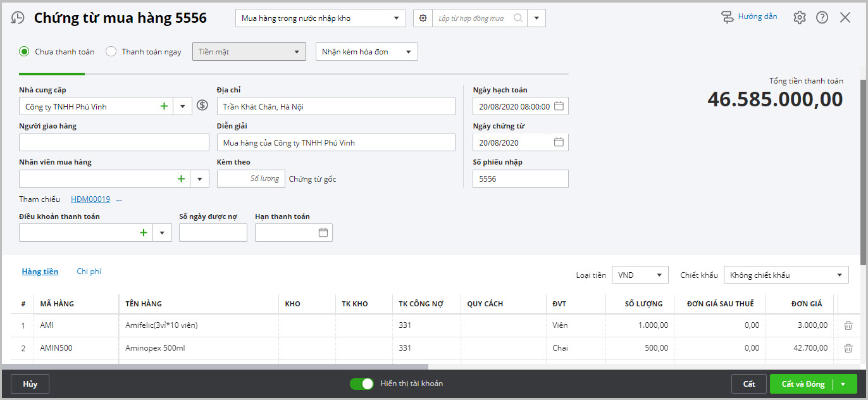Click the Người giao hàng input field
This screenshot has width=868, height=400.
[114, 142]
